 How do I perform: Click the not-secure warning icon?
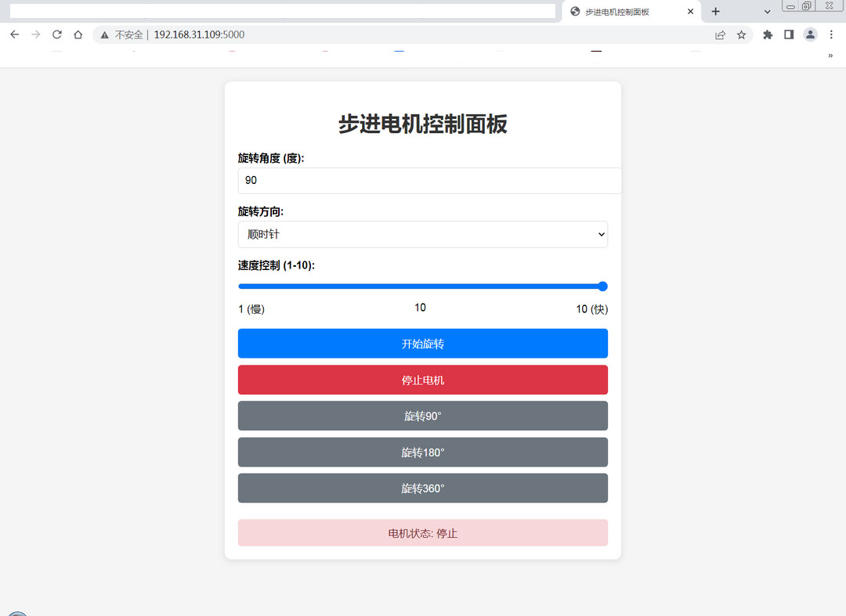coord(105,35)
